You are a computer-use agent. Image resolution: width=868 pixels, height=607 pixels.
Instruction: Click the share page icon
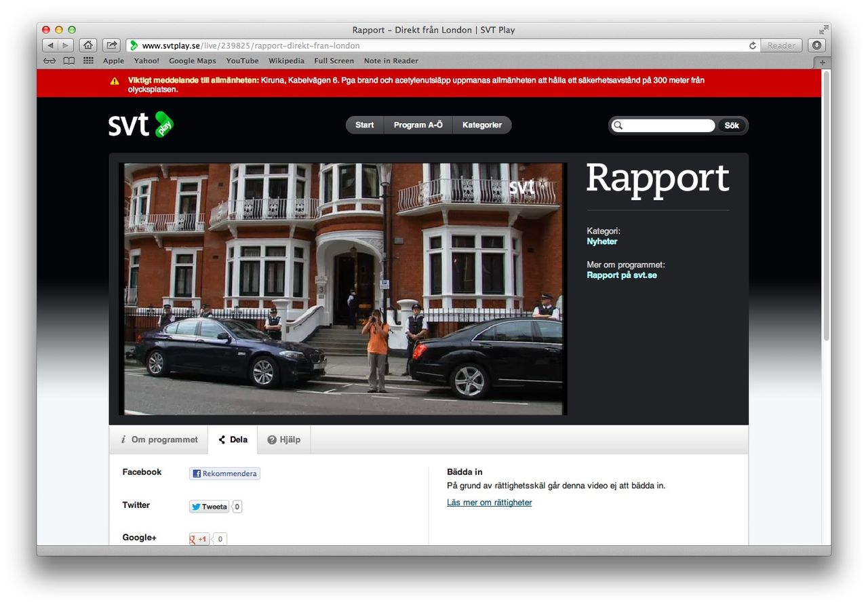pos(111,45)
